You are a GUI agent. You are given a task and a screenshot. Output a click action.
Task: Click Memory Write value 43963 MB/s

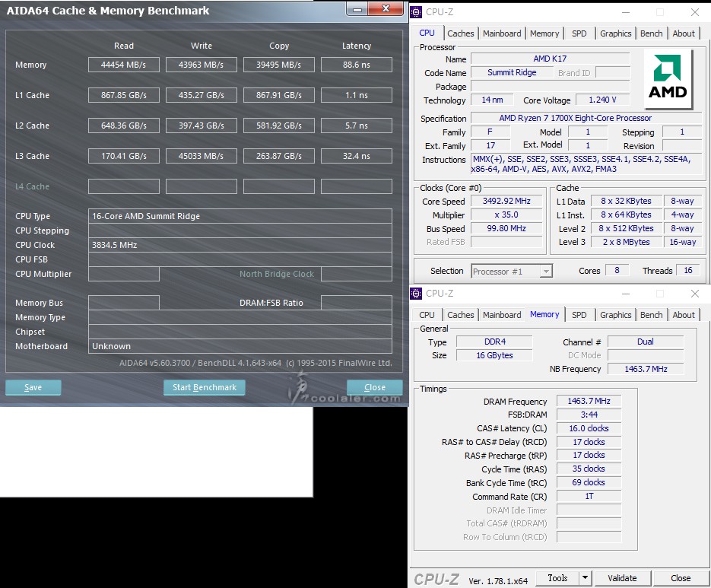click(202, 65)
